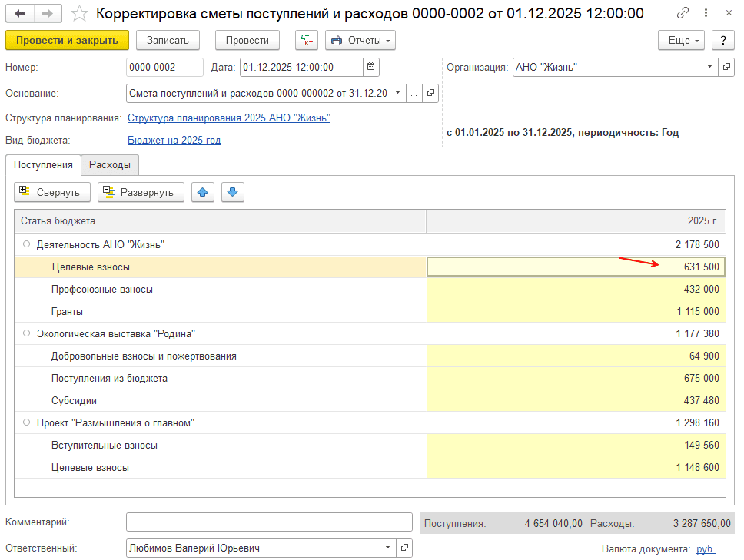
Task: Open the Дт/Кт postings icon
Action: (x=306, y=41)
